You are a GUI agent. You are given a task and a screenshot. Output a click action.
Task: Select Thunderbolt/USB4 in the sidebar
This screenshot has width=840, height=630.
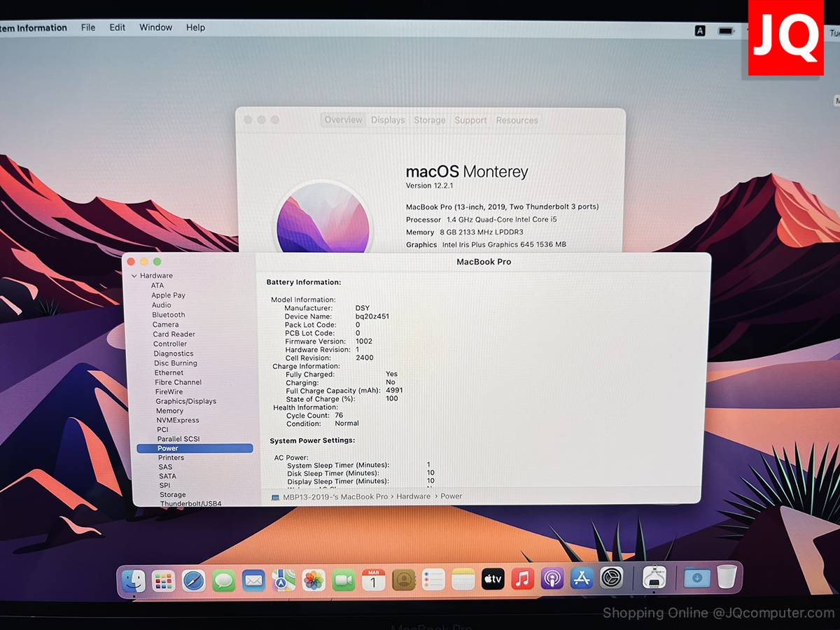[x=191, y=503]
